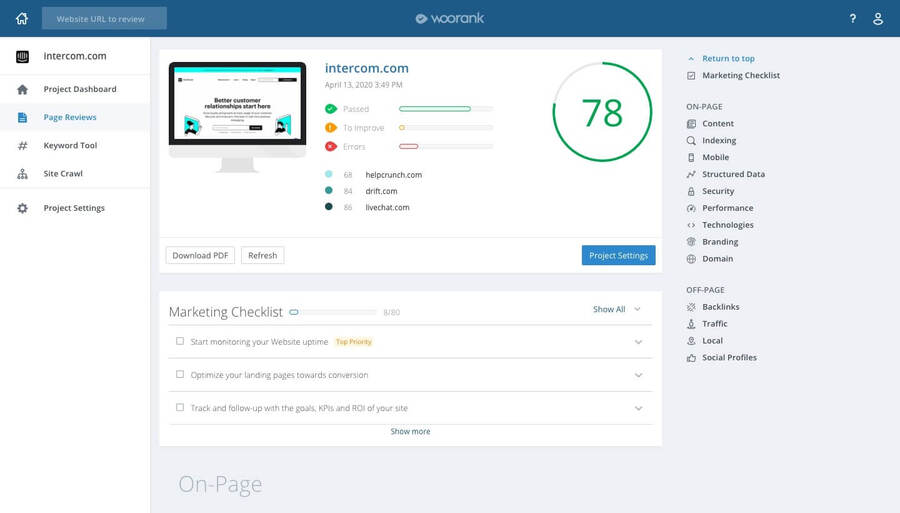This screenshot has height=513, width=900.
Task: Open the user account icon
Action: pyautogui.click(x=878, y=18)
